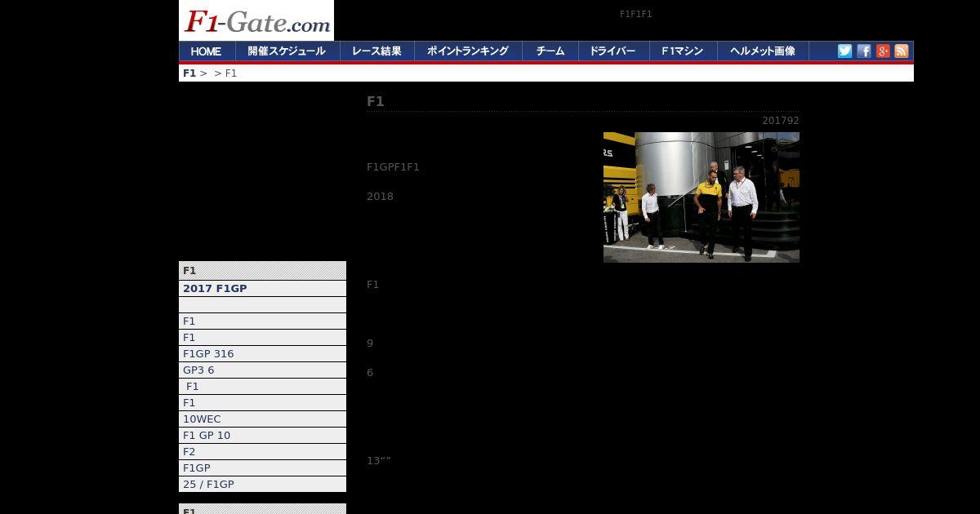Open チーム menu item
Viewport: 980px width, 514px height.
point(550,51)
